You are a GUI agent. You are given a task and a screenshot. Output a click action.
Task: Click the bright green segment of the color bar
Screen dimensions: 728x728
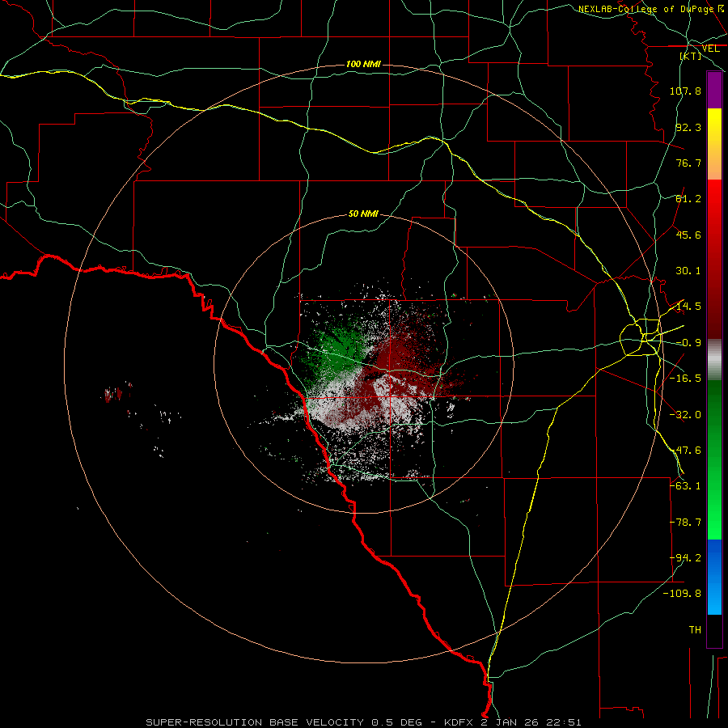[x=714, y=502]
